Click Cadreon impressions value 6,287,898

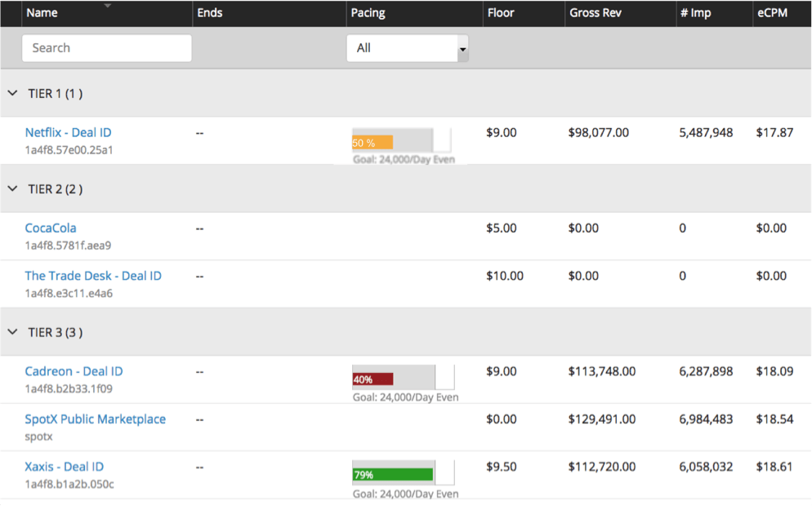coord(706,371)
